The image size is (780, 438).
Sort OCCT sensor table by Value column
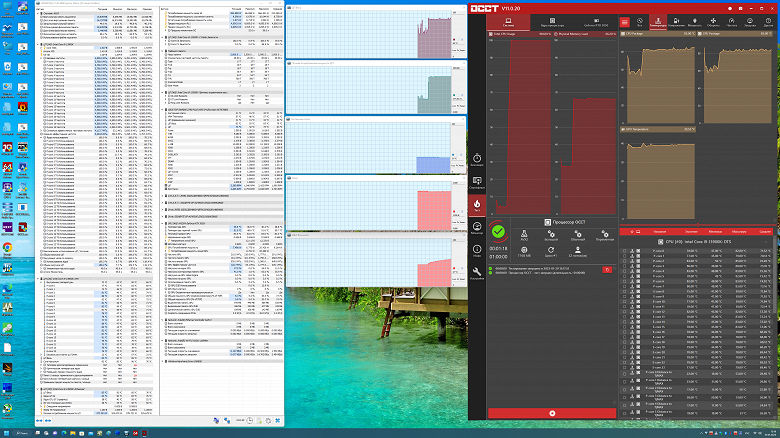(x=691, y=231)
